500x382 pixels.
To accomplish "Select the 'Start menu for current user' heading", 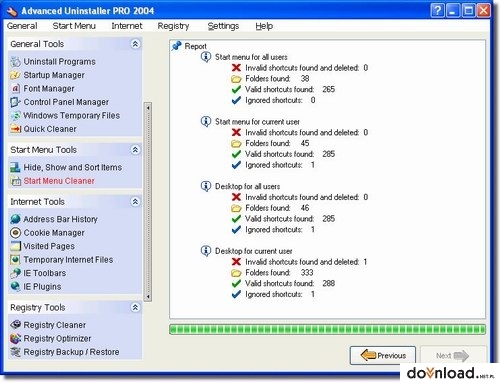I will 257,122.
